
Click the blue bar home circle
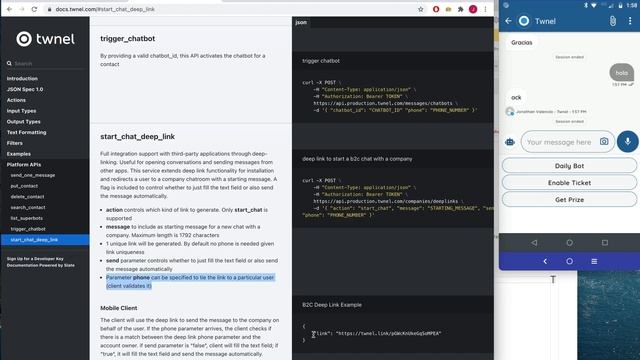(x=569, y=261)
